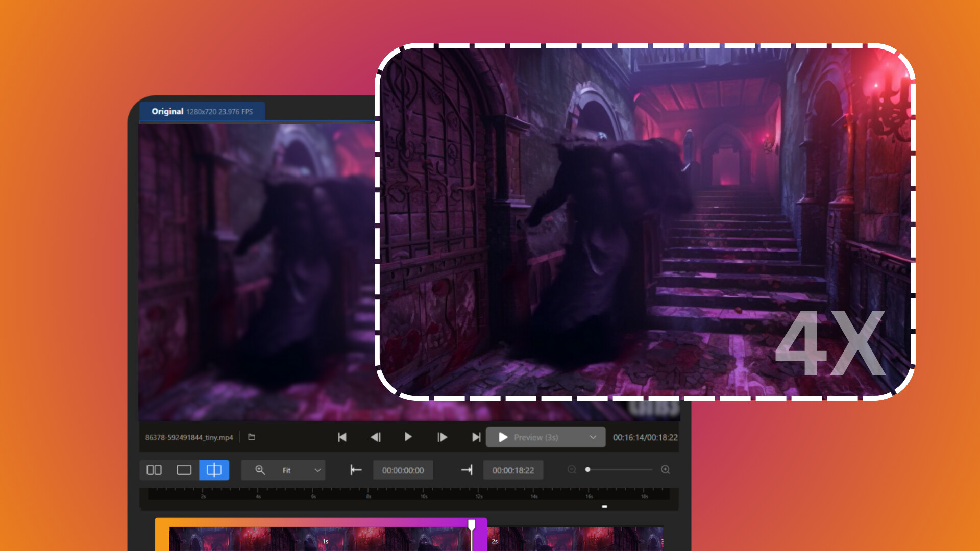
Task: Step forward one frame
Action: click(442, 437)
